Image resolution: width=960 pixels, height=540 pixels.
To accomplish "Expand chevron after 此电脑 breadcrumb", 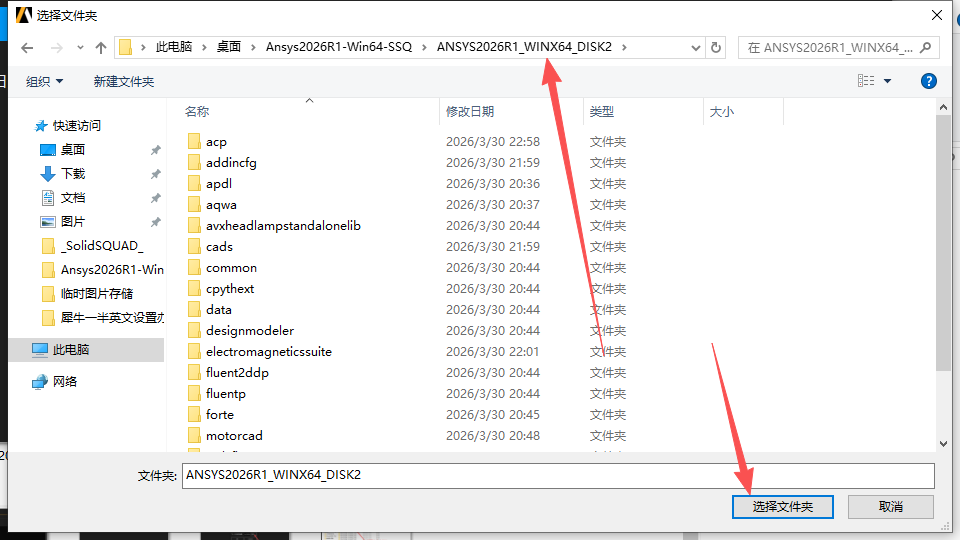I will (x=204, y=47).
